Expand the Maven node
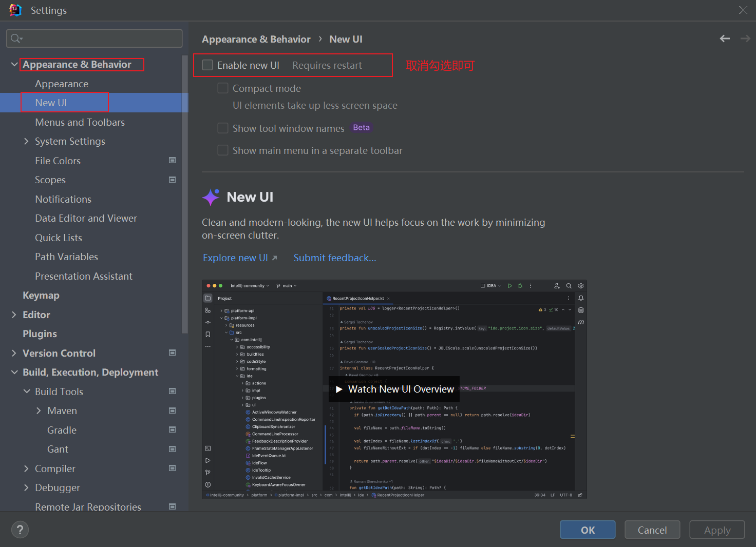The image size is (756, 547). coord(39,411)
